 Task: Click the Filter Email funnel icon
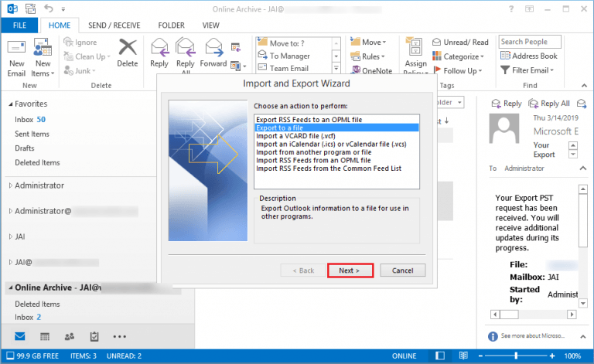click(x=505, y=70)
